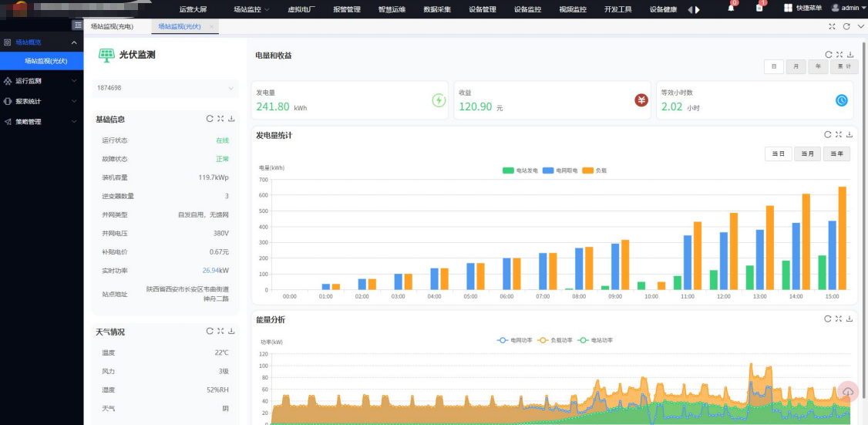Open the 设备健康 menu
Image resolution: width=868 pixels, height=425 pixels.
tap(663, 9)
